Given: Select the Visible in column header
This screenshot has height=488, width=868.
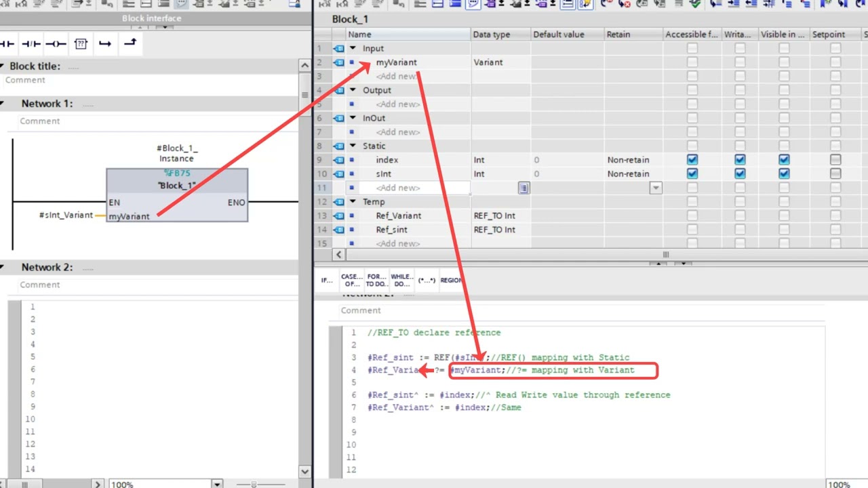Looking at the screenshot, I should point(783,34).
